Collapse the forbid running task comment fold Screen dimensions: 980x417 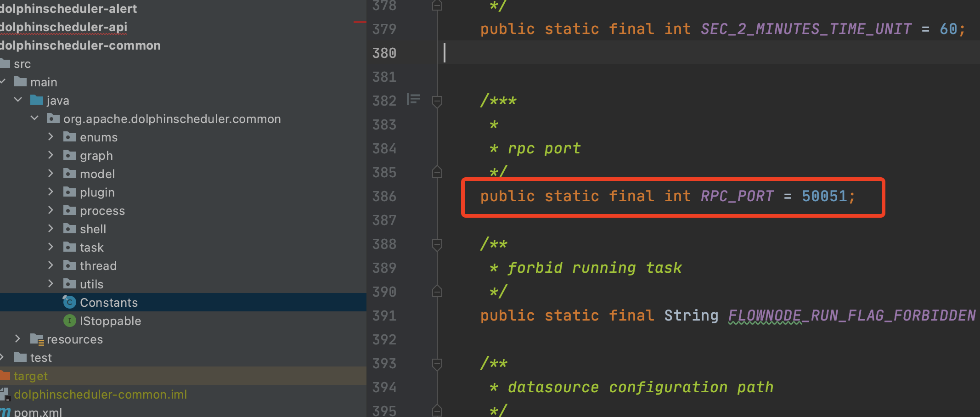pos(436,244)
